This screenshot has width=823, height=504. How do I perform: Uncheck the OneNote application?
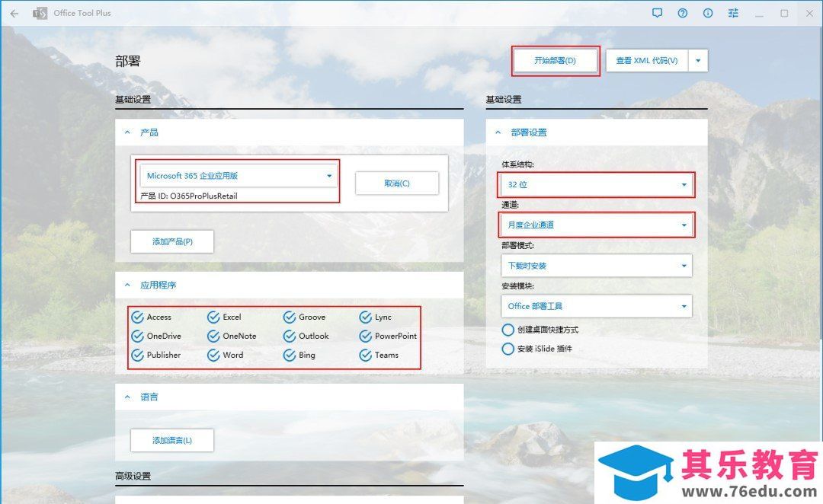[x=213, y=337]
